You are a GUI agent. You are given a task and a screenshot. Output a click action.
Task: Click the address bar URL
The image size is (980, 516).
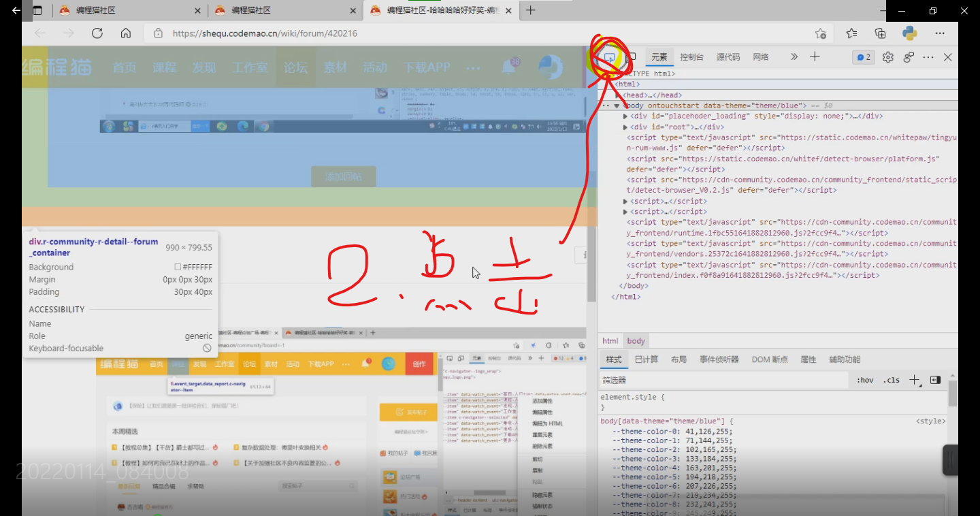(265, 33)
